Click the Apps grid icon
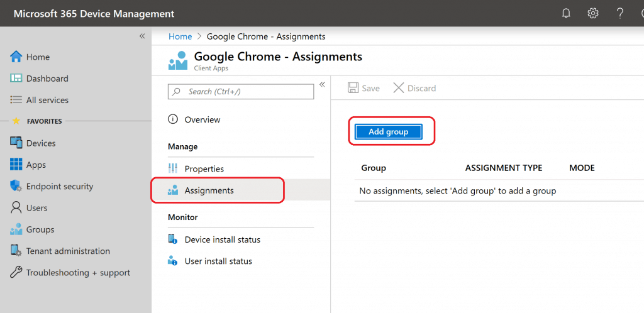Image resolution: width=644 pixels, height=313 pixels. (16, 165)
